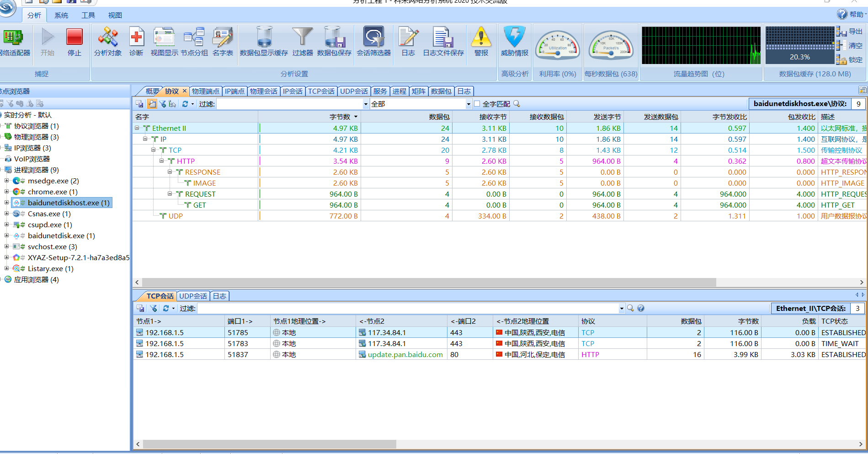This screenshot has width=868, height=454.
Task: Expand svchost.exe process node
Action: click(x=6, y=246)
